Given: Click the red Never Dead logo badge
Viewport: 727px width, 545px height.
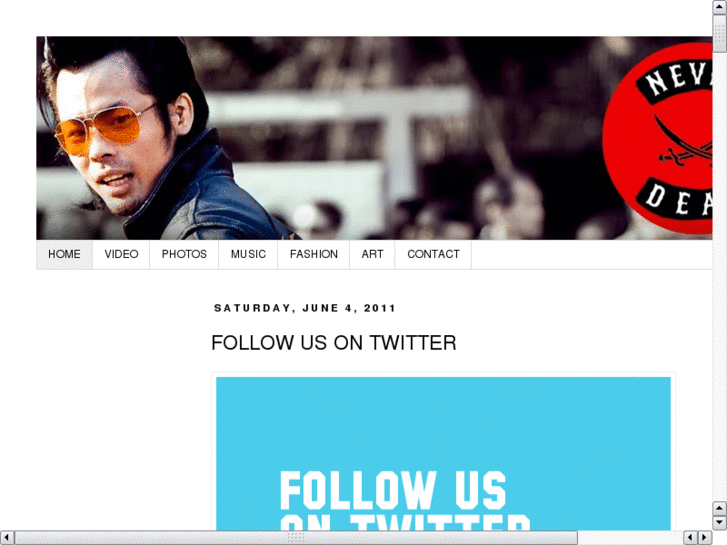Looking at the screenshot, I should tap(657, 138).
